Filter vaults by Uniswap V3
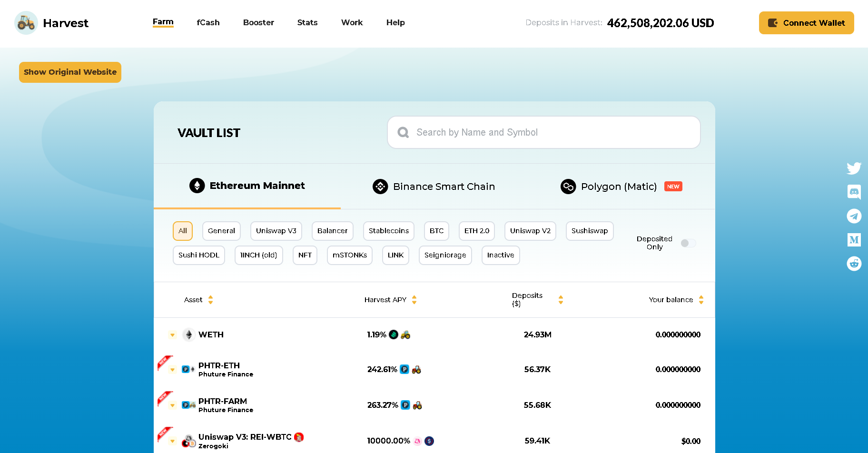The height and width of the screenshot is (453, 868). 276,231
